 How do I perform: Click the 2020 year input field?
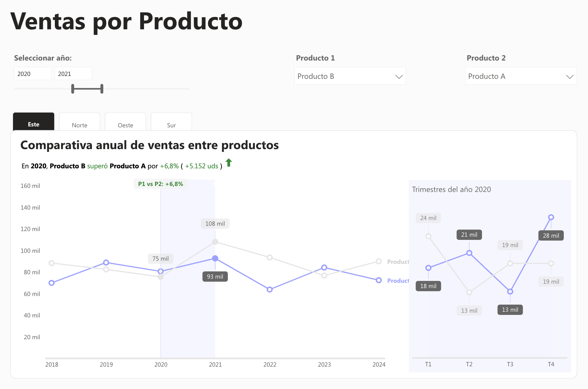coord(32,73)
